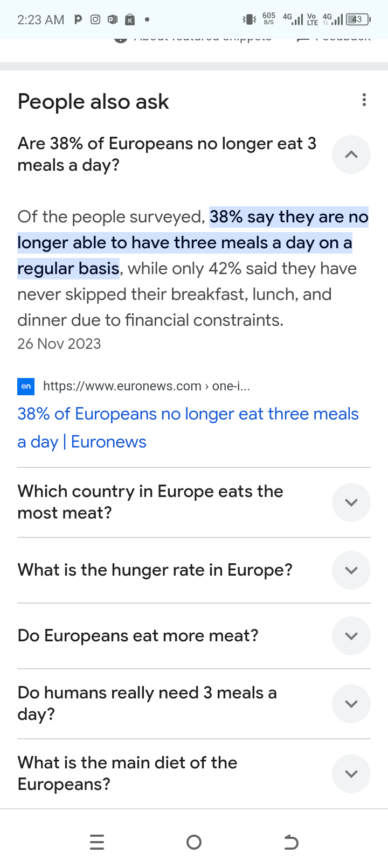
Task: Tap the vibrate mode status icon
Action: [249, 19]
